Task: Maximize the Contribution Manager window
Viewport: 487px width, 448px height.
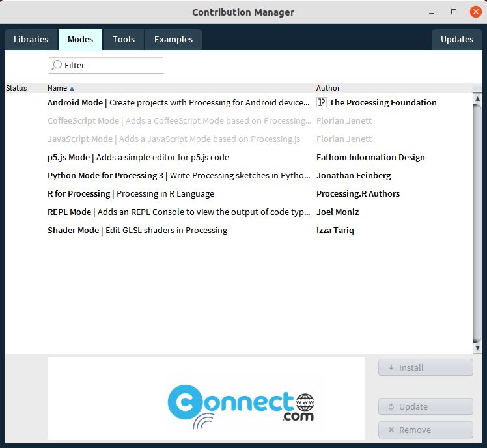Action: [x=454, y=12]
